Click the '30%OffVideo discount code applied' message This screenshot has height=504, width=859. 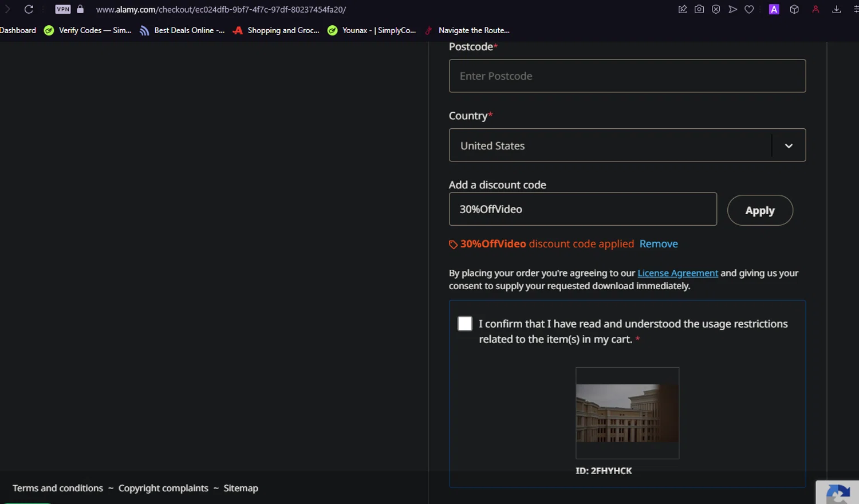pos(547,244)
